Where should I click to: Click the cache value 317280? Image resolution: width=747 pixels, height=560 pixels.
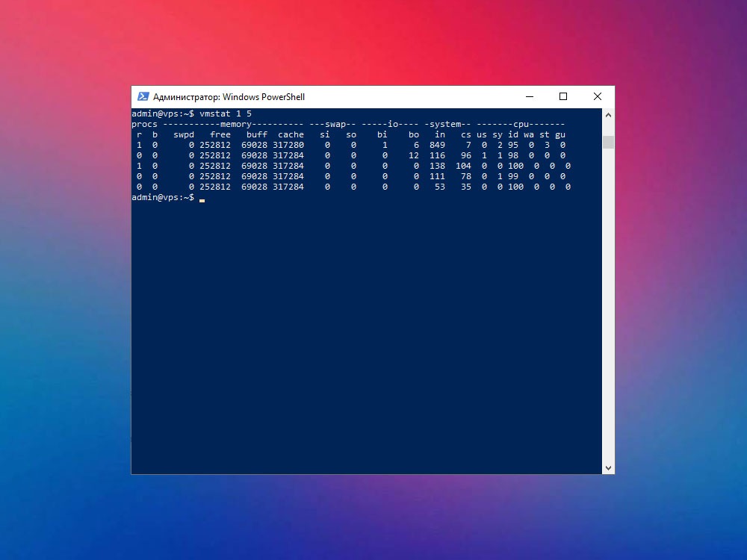(x=288, y=146)
